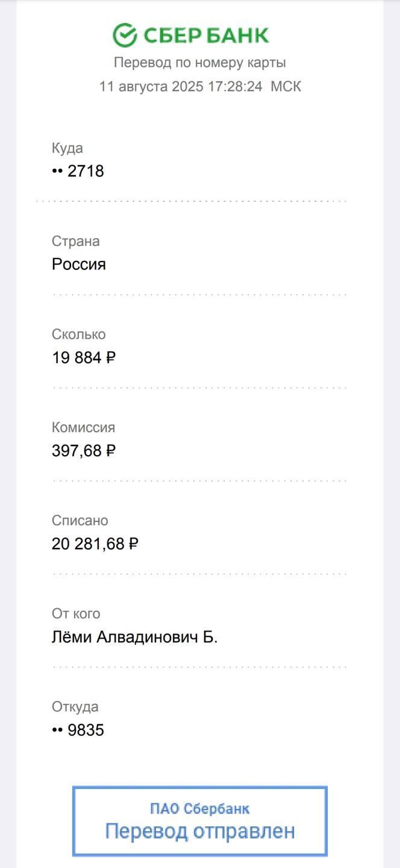Select sender name 'Лёми Алвадинович Б.'

(x=135, y=637)
